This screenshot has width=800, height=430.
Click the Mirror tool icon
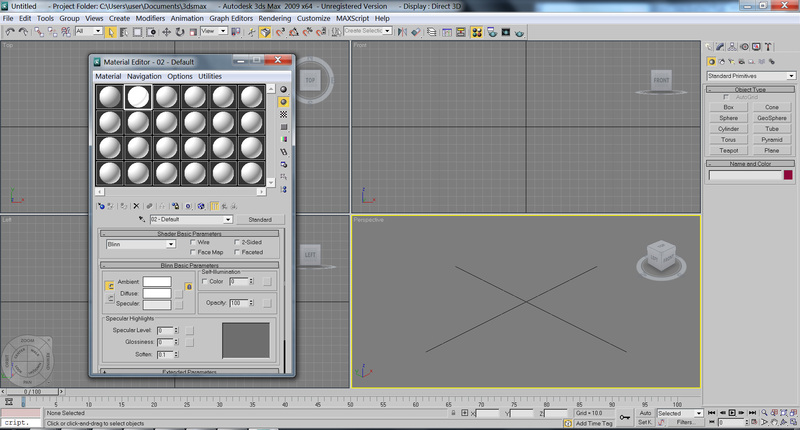coord(402,32)
